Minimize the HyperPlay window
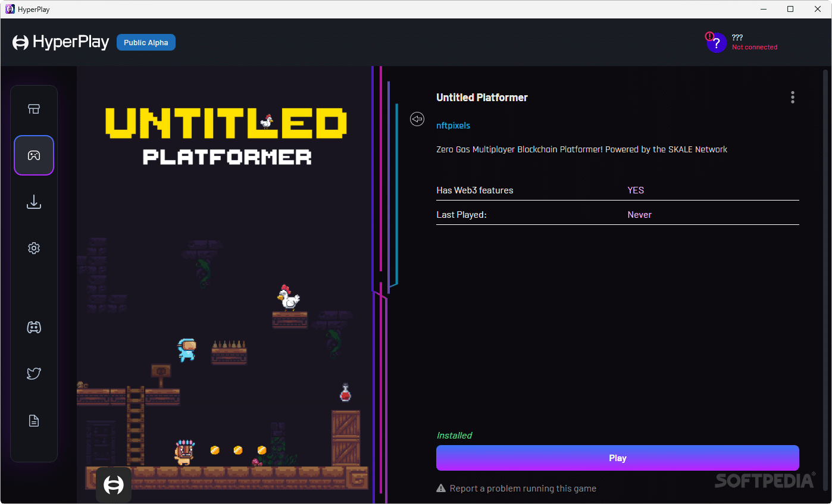This screenshot has height=504, width=832. (762, 9)
